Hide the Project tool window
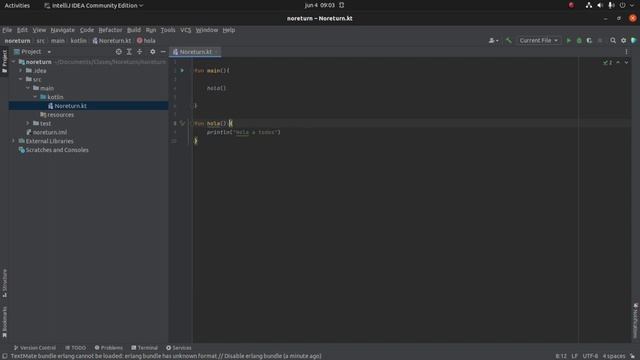Screen dimensions: 640x360 [163, 52]
